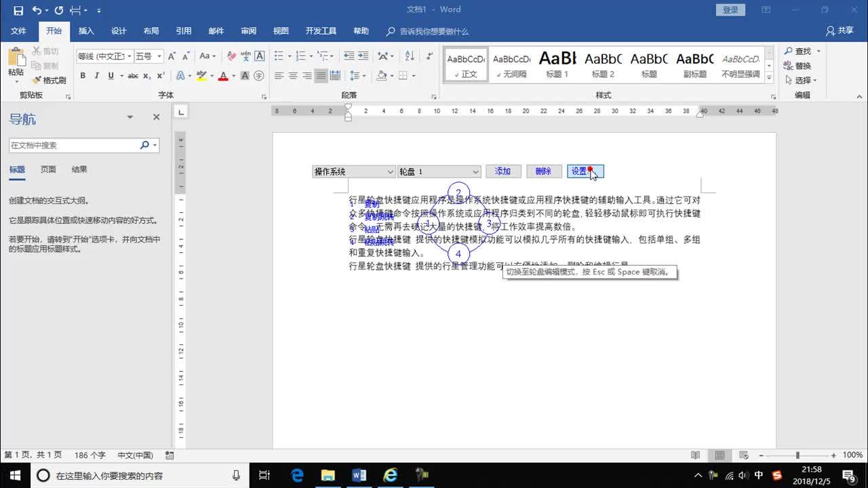Increase paragraph indent
The image size is (868, 488).
point(363,56)
